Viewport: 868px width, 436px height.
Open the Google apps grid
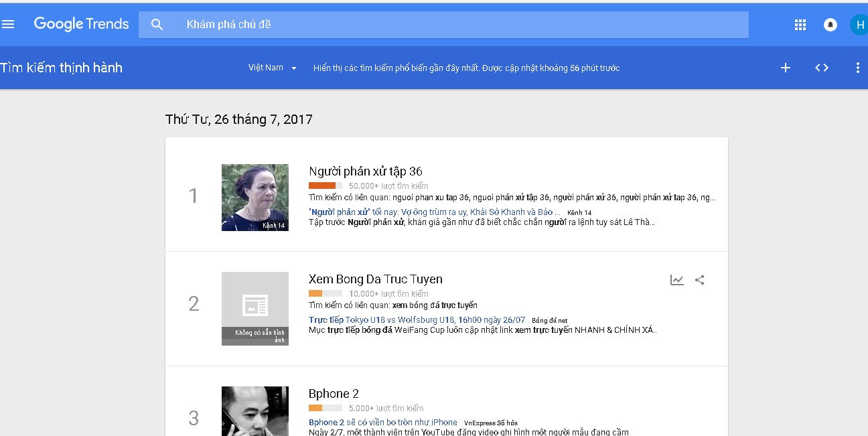[800, 25]
